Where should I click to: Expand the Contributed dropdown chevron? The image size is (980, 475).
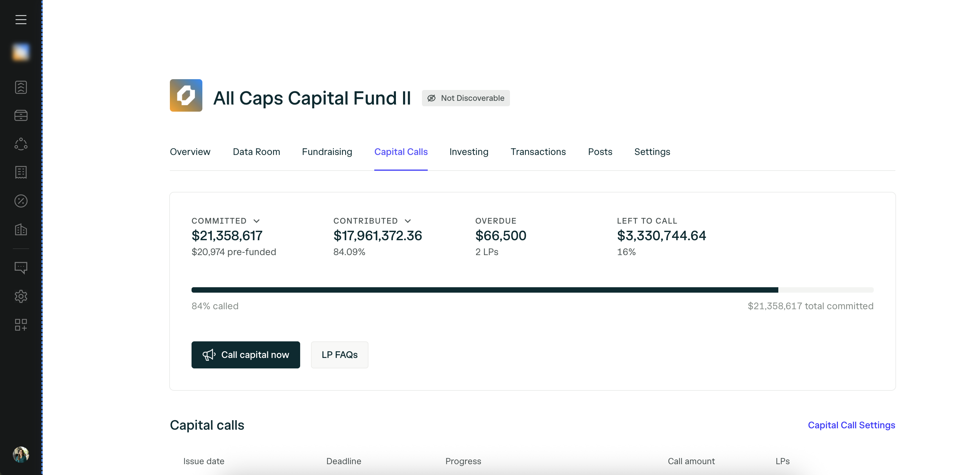tap(408, 221)
